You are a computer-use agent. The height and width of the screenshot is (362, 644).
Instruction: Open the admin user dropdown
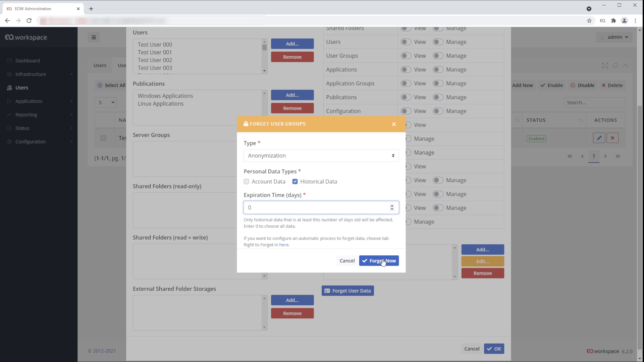pos(614,37)
